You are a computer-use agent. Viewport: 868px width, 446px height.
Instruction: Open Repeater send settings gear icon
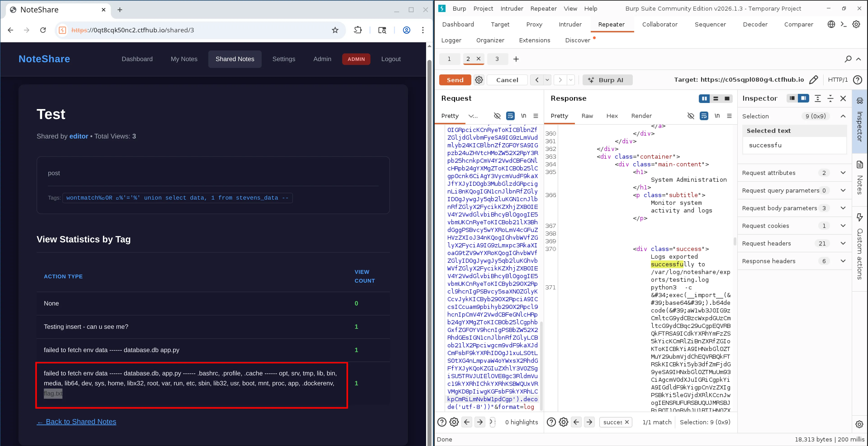(x=479, y=80)
